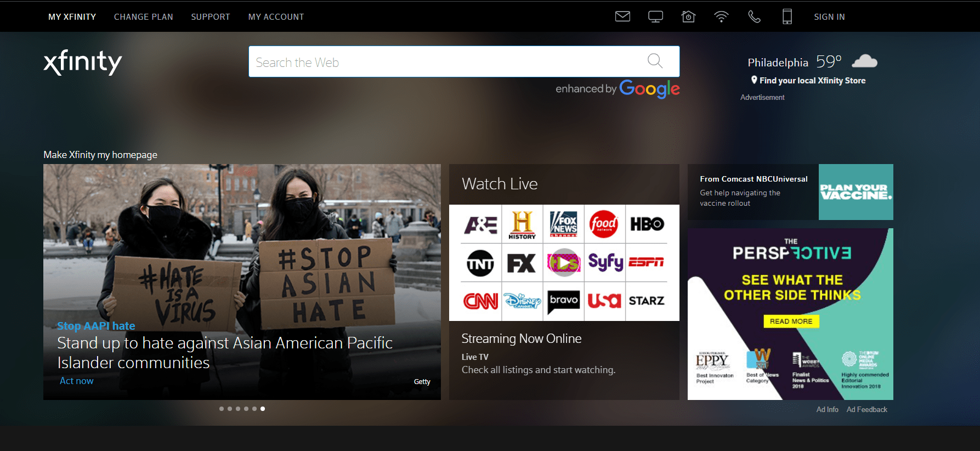980x451 pixels.
Task: Select the fourth carousel dot
Action: [x=246, y=409]
